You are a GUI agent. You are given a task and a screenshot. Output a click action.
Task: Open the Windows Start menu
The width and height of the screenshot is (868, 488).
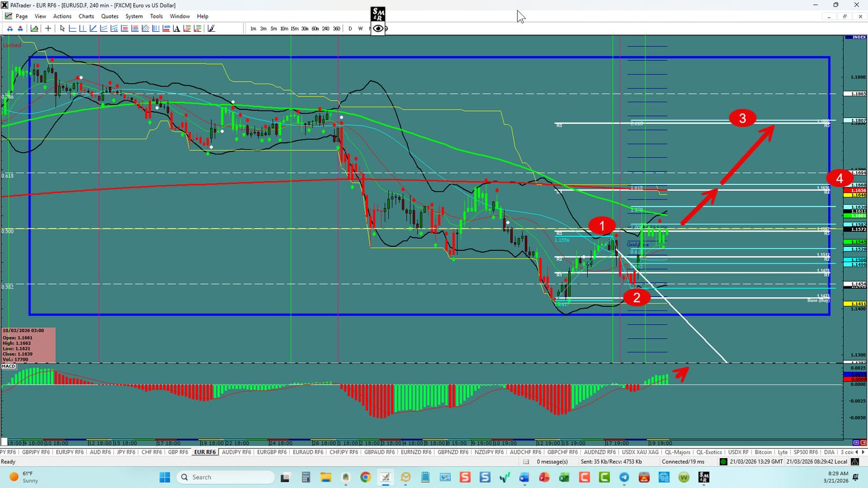click(165, 477)
